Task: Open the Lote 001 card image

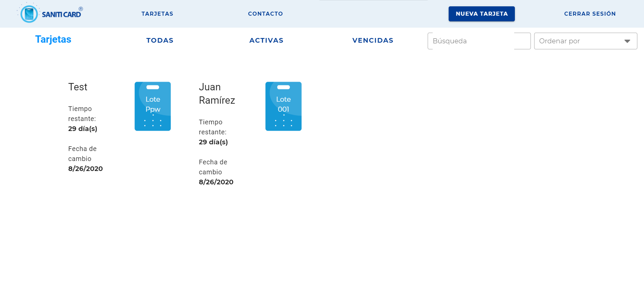Action: pos(283,106)
